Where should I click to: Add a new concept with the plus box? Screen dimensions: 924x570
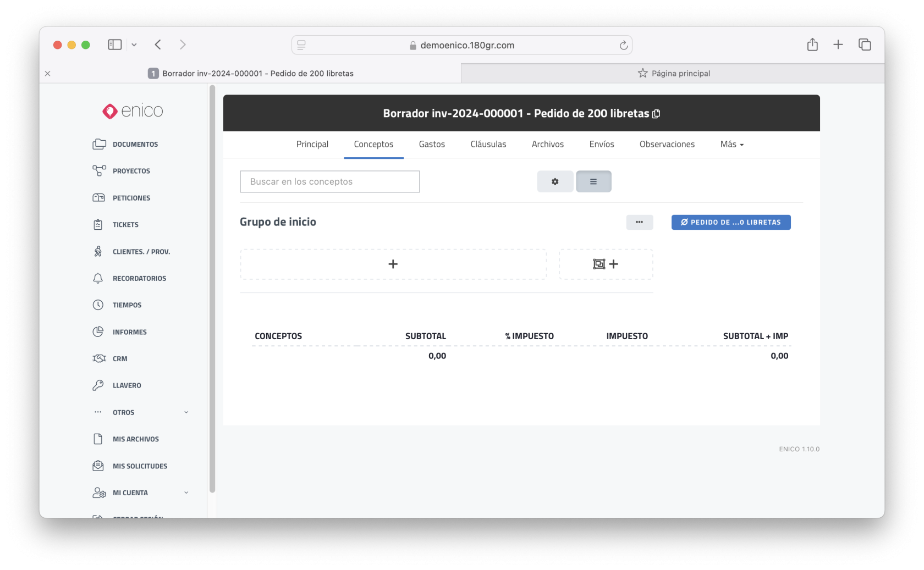[x=393, y=264]
